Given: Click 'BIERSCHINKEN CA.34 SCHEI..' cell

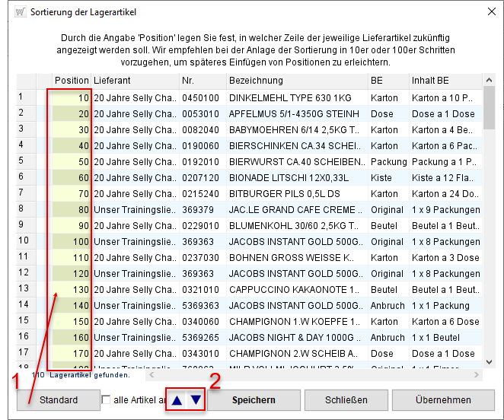Looking at the screenshot, I should (x=298, y=146).
